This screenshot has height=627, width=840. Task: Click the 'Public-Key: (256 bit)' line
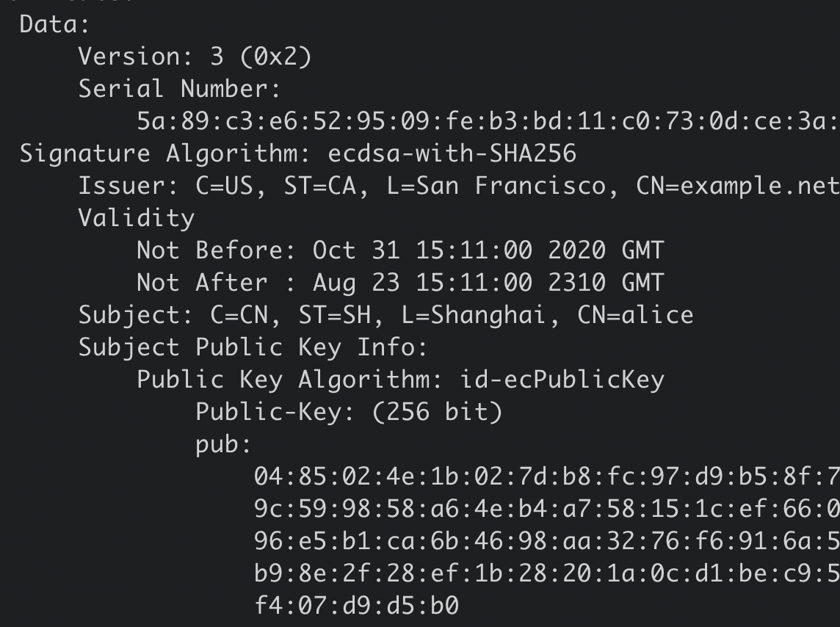tap(349, 412)
